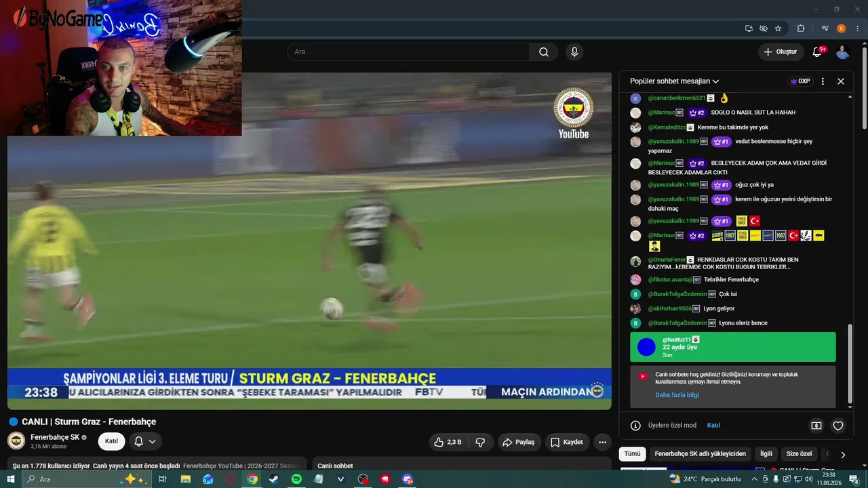
Task: Like the video with thumbs up
Action: coord(448,442)
